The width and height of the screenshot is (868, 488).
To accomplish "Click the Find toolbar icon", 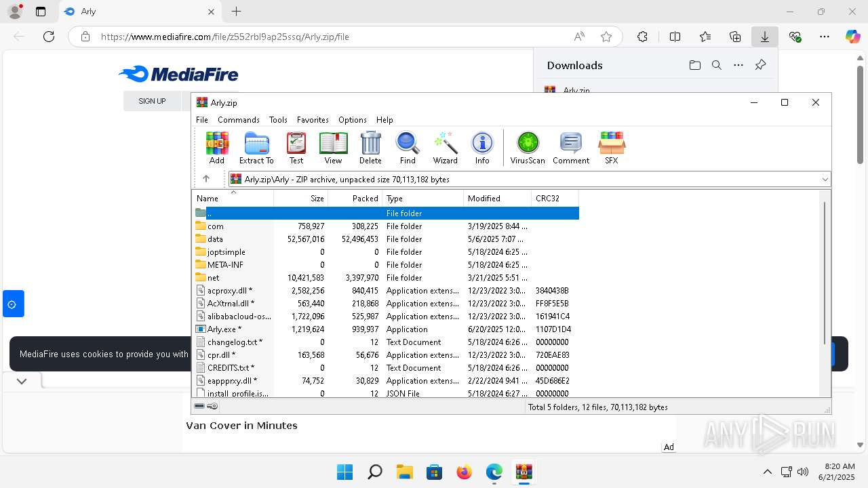I will 408,148.
